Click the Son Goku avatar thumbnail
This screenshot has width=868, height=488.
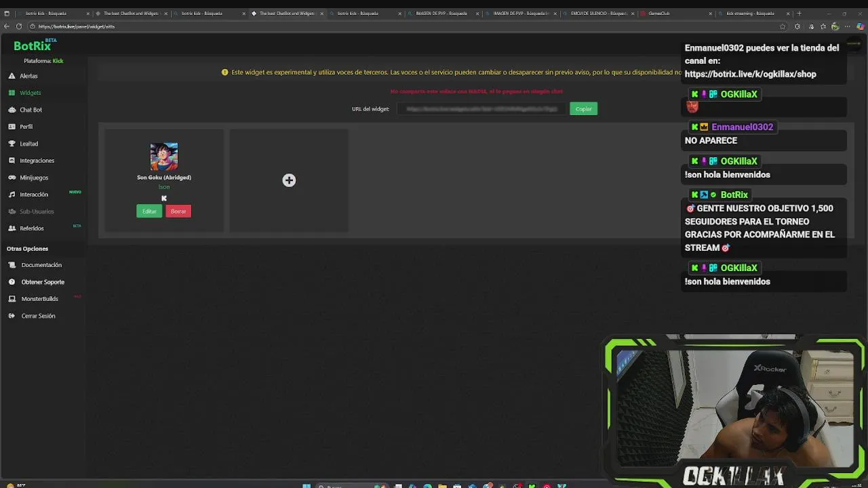click(164, 157)
